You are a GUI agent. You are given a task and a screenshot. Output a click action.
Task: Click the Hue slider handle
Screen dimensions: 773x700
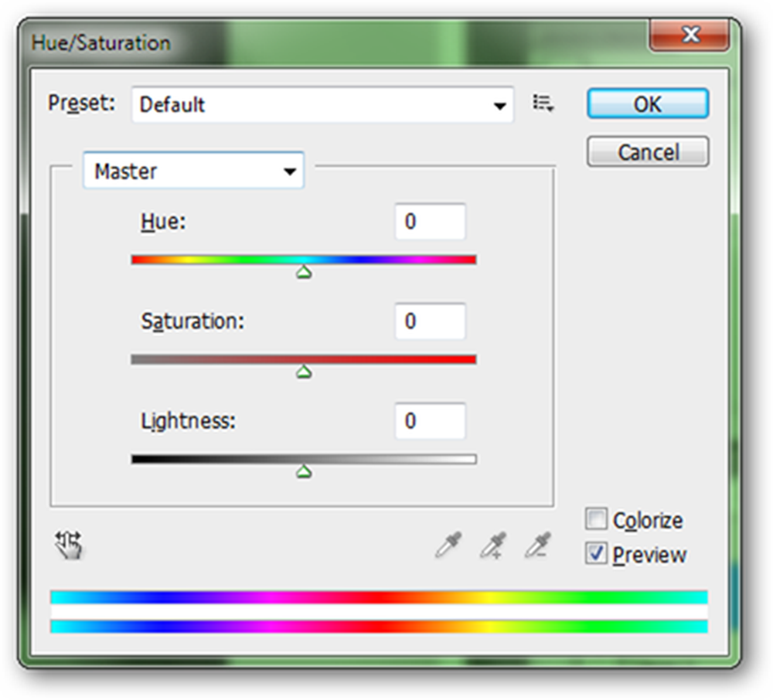pos(304,272)
